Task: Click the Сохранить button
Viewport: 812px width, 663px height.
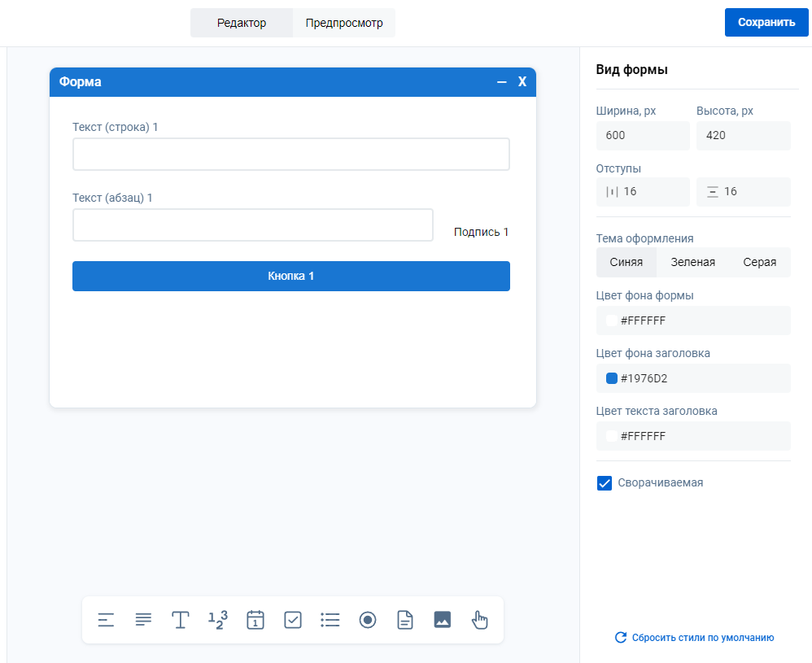Action: (x=766, y=22)
